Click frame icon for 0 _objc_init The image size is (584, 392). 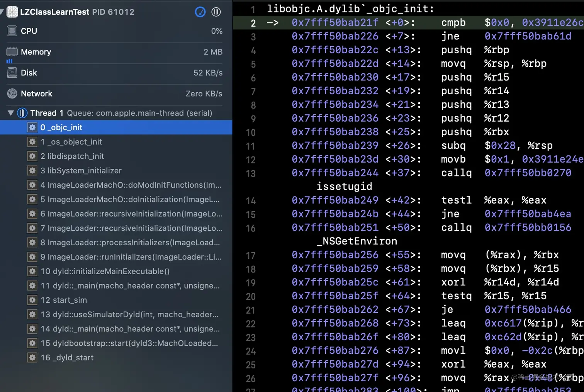(x=32, y=127)
